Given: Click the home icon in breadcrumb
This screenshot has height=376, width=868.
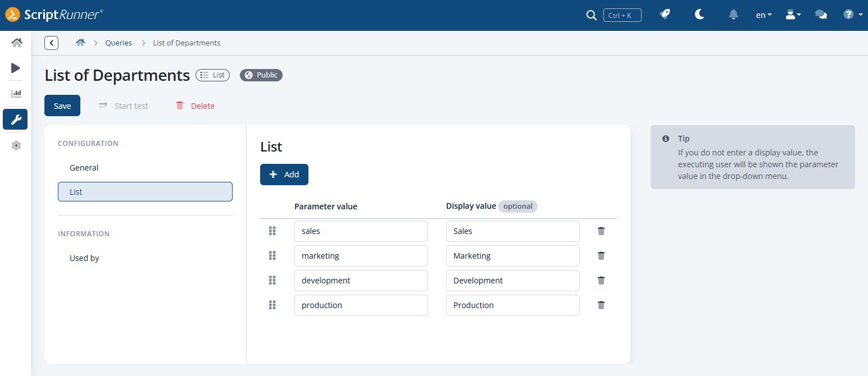Looking at the screenshot, I should [80, 43].
